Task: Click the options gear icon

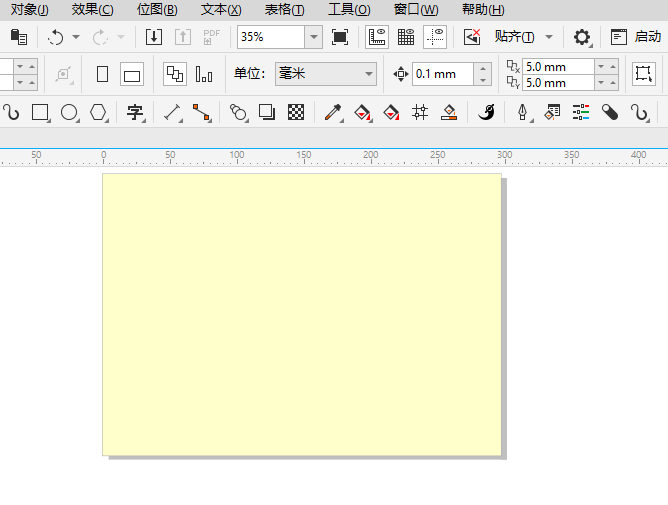Action: coord(582,37)
